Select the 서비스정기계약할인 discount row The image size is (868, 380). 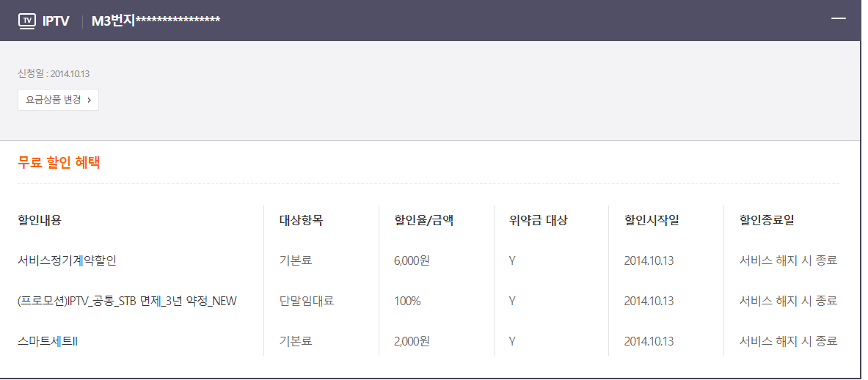[x=67, y=260]
